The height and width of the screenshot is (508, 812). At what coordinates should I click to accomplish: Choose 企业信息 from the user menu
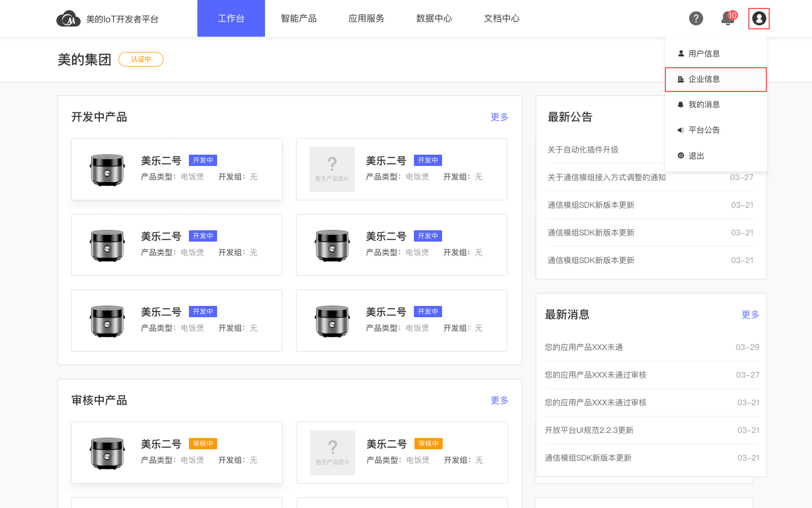pyautogui.click(x=716, y=79)
